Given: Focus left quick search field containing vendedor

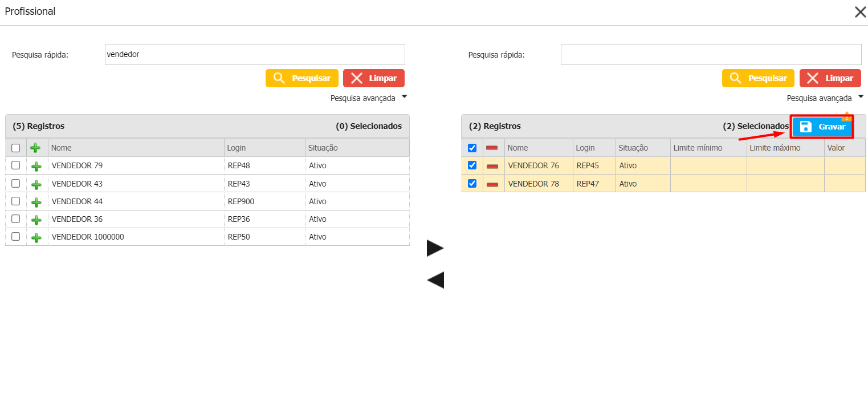Looking at the screenshot, I should click(x=255, y=55).
